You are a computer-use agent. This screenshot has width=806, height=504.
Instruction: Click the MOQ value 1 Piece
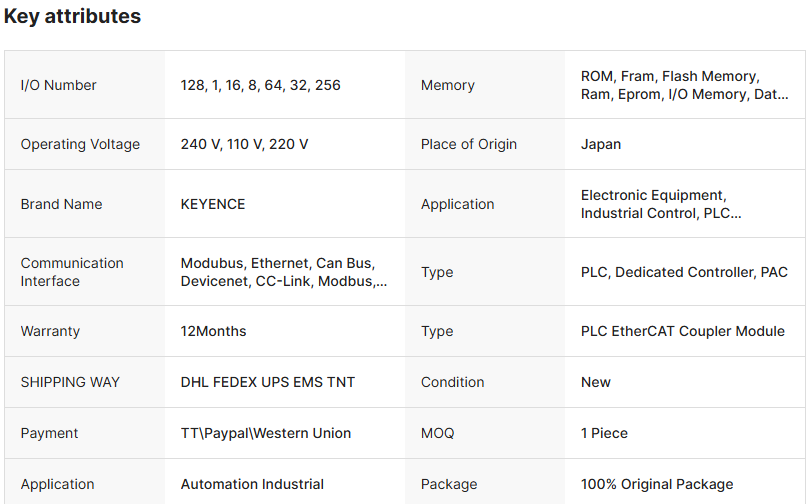[604, 433]
